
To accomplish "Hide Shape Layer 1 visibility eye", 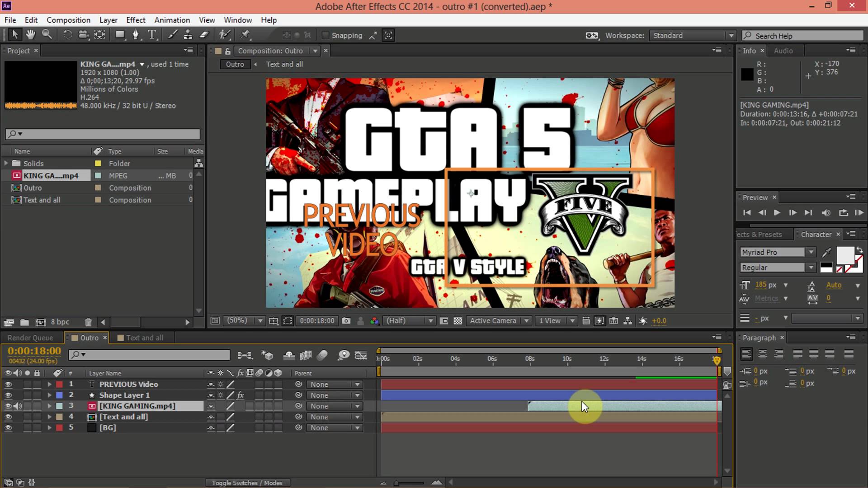I will pos(8,395).
